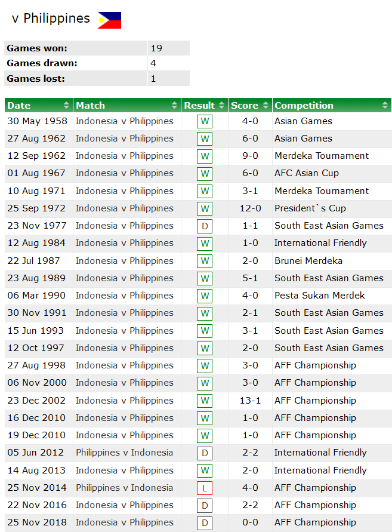Click the W badge for the 01 Aug 1967 AFC Asian Cup
The height and width of the screenshot is (532, 392).
(x=204, y=173)
